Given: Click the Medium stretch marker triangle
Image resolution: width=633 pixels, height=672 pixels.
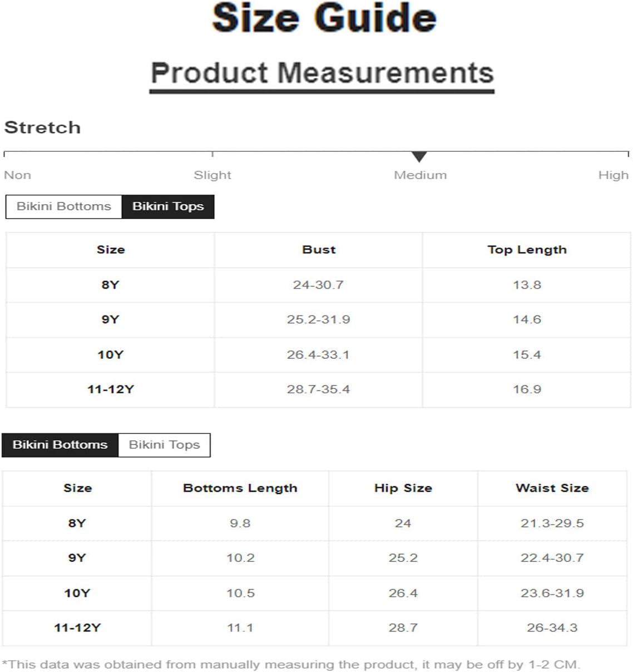Looking at the screenshot, I should tap(419, 157).
